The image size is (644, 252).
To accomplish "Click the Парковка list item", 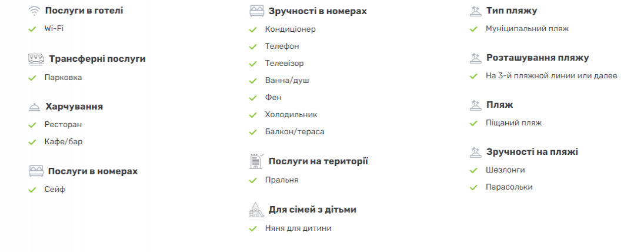I will 64,78.
